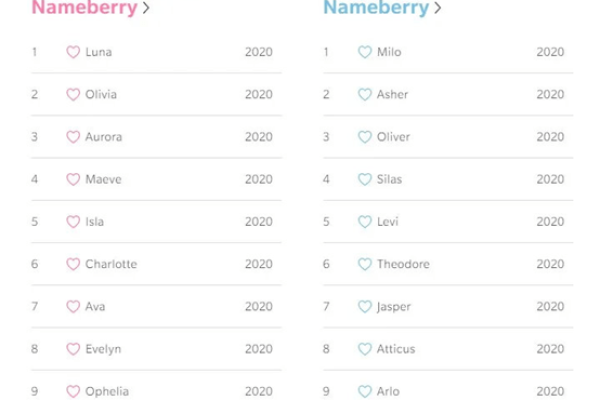
Task: Heart the boy name Atticus
Action: [365, 349]
